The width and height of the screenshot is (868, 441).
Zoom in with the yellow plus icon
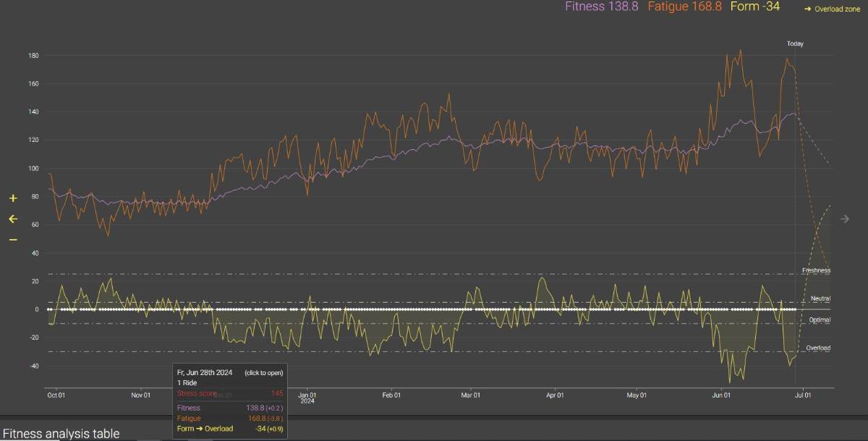coord(12,198)
